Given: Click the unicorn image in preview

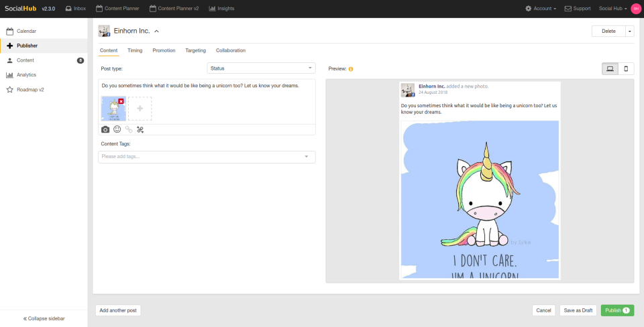Looking at the screenshot, I should (x=480, y=200).
